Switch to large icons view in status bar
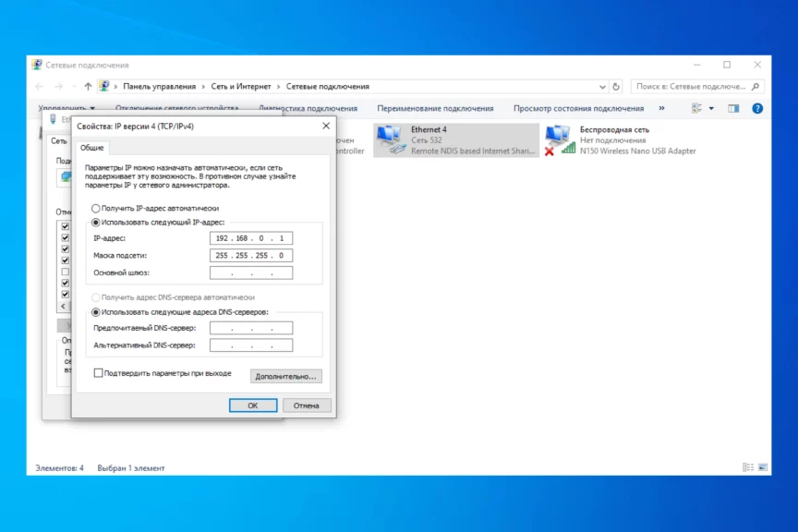798x532 pixels. 761,467
